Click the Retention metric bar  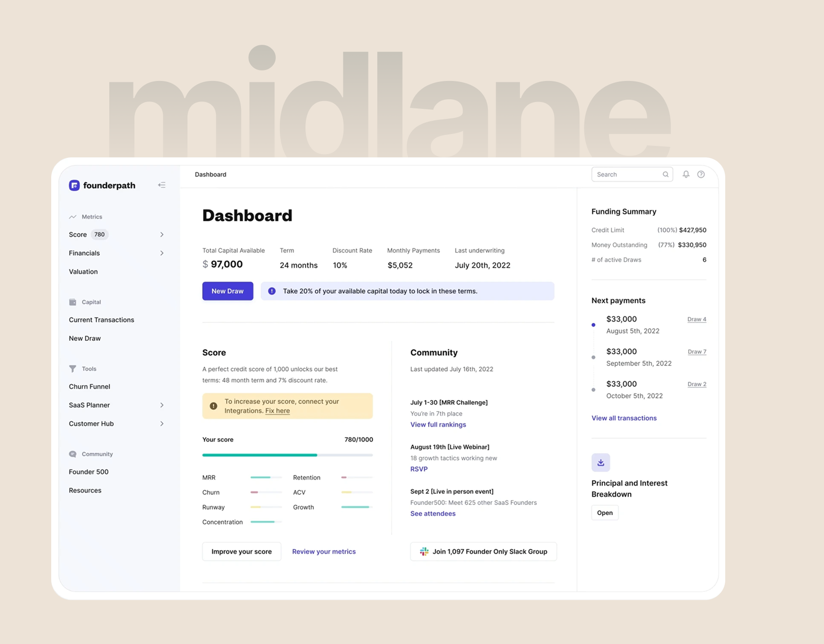[357, 478]
